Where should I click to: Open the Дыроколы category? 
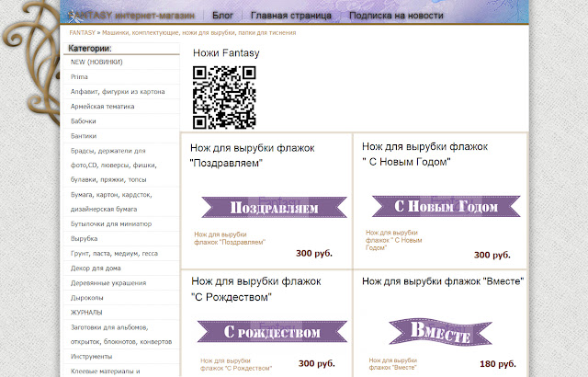(87, 298)
